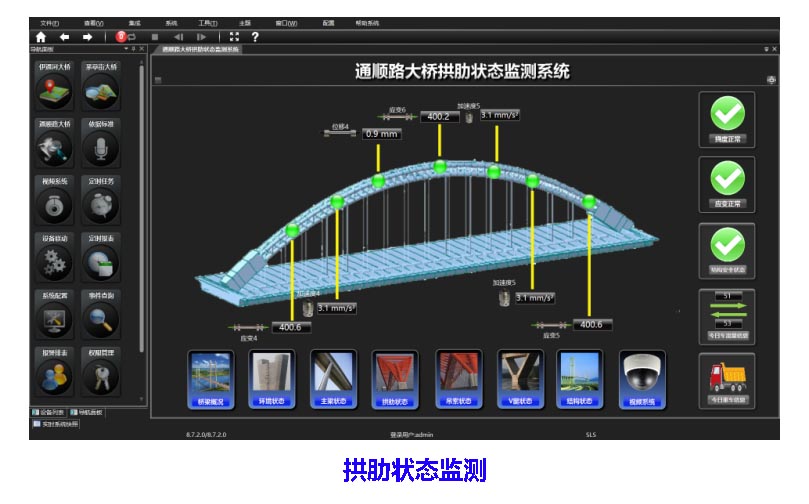Click the navigation panel pin dropdown arrow
This screenshot has width=809, height=504.
point(126,48)
